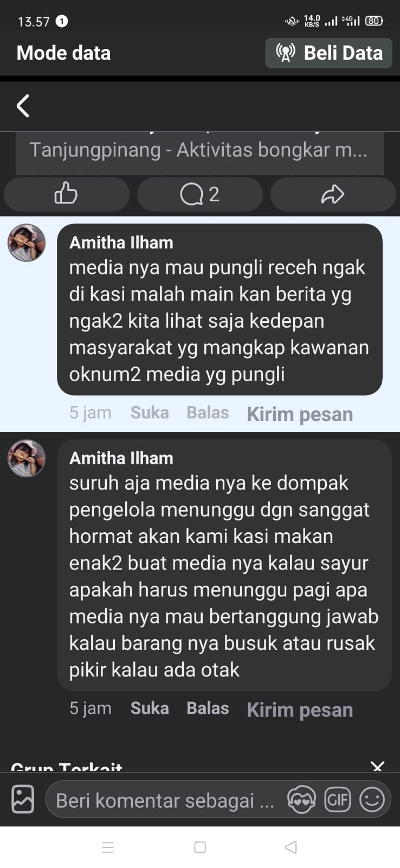Tap Kirim pesan under second comment

pyautogui.click(x=300, y=710)
